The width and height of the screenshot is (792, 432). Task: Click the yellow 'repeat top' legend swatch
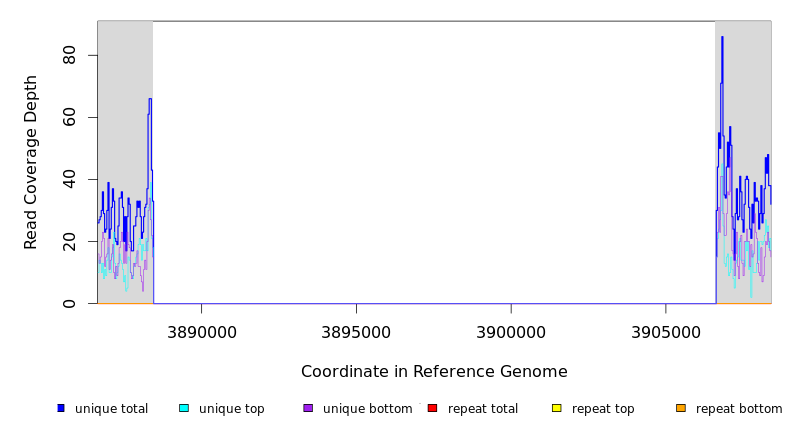click(x=557, y=408)
